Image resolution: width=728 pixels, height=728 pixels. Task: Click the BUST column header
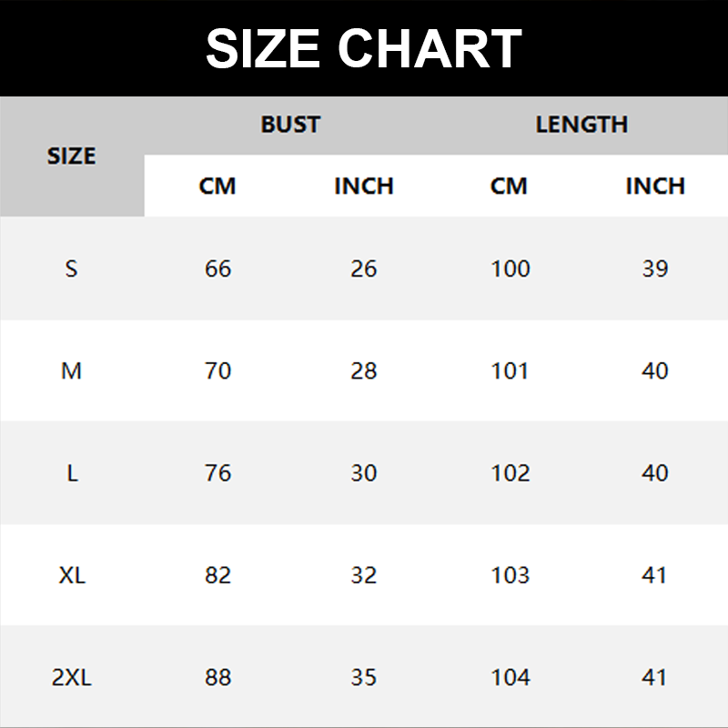click(x=290, y=125)
